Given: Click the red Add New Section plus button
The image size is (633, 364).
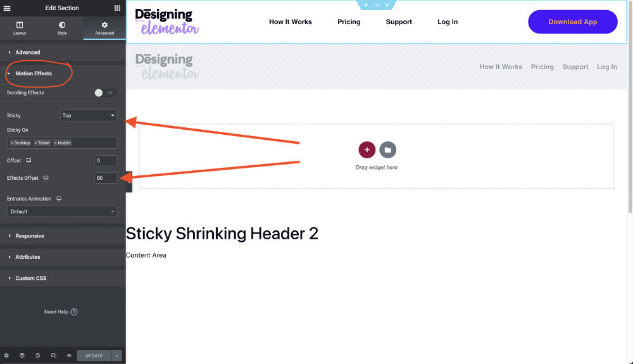Looking at the screenshot, I should click(x=367, y=150).
